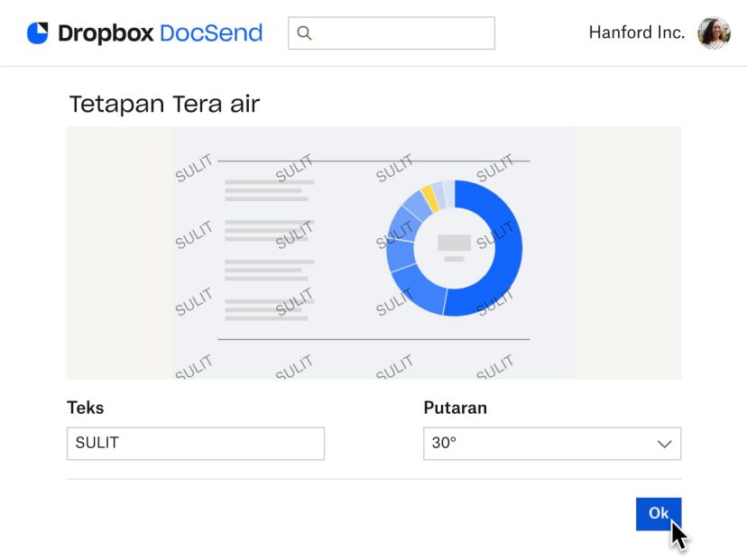This screenshot has height=560, width=747.
Task: Click the Teks field label
Action: [86, 408]
